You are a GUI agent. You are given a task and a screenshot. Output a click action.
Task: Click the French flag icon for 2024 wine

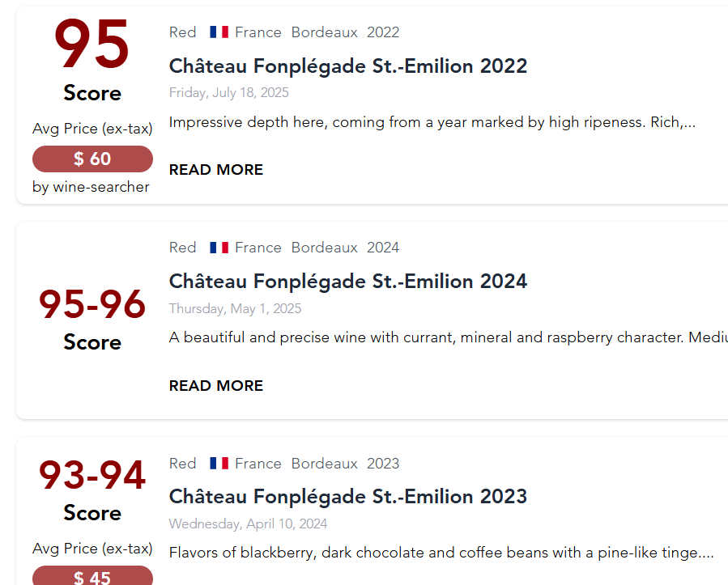219,248
